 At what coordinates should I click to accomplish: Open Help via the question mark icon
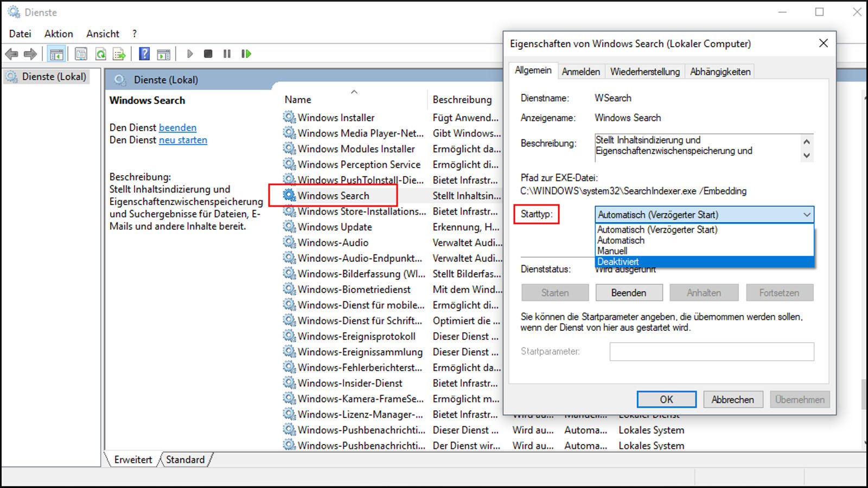click(144, 54)
